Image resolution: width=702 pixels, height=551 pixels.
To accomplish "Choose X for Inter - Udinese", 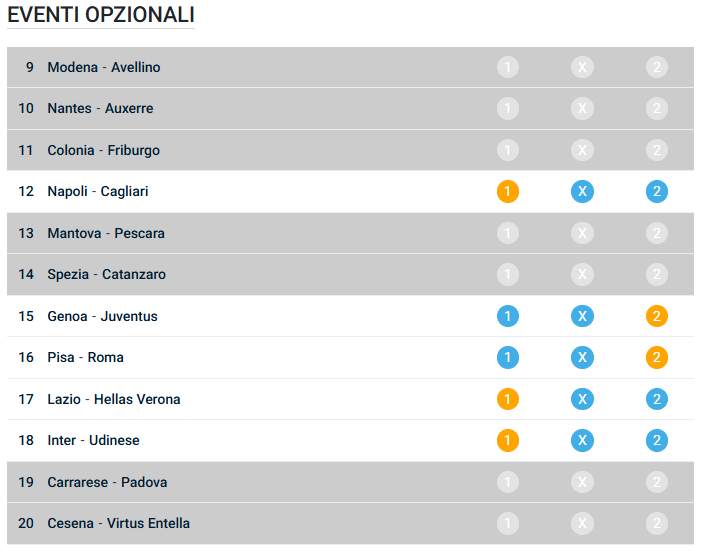I will coord(582,440).
